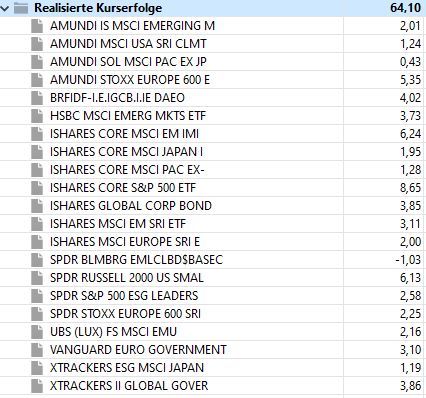Screen dimensions: 426x398
Task: Click document icon of ISHARES CORE MSCI JAPAN I
Action: (37, 152)
